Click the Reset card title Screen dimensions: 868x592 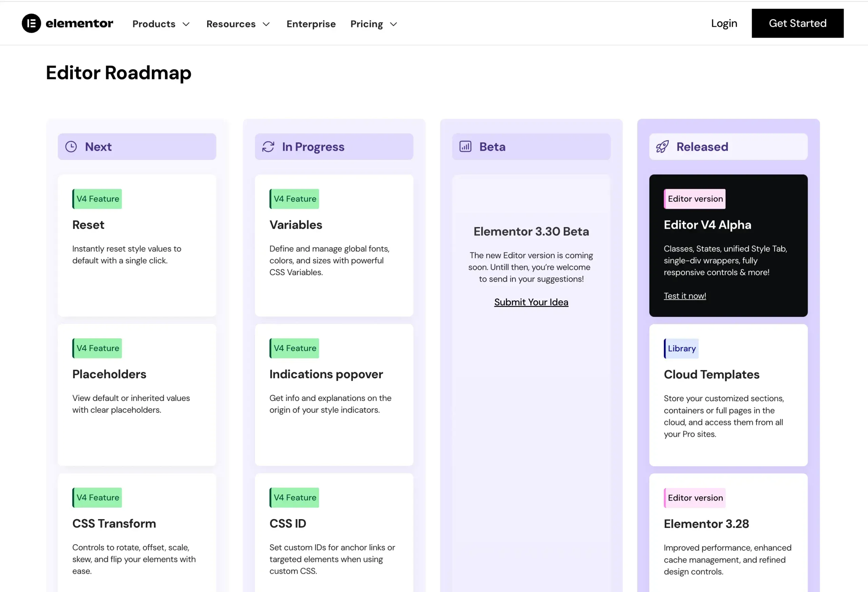tap(88, 225)
